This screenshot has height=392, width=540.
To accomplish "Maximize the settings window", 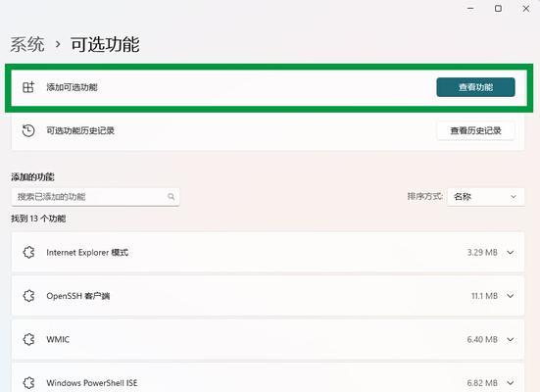I will coord(498,8).
